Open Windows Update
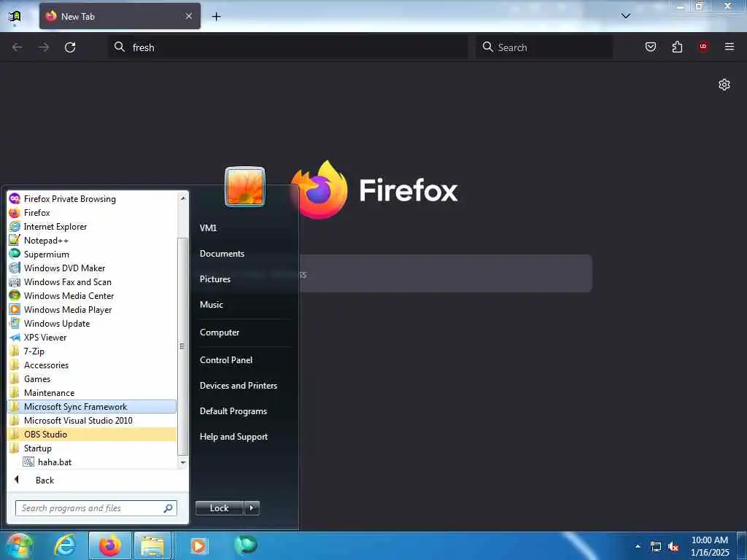 pyautogui.click(x=93, y=323)
